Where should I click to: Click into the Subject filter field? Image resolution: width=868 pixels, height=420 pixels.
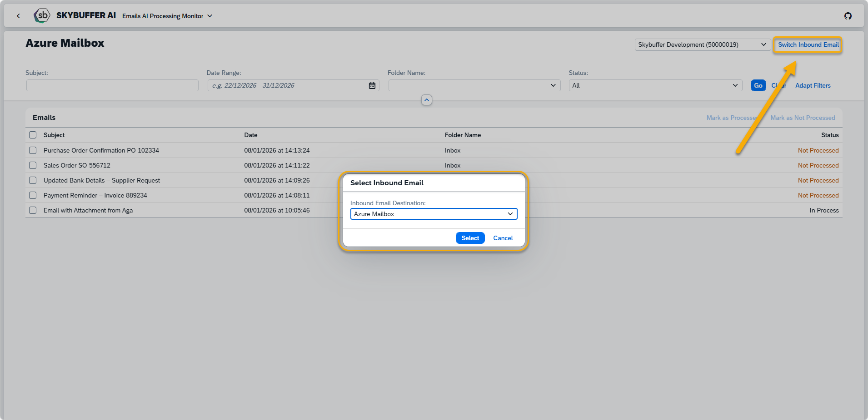[112, 85]
